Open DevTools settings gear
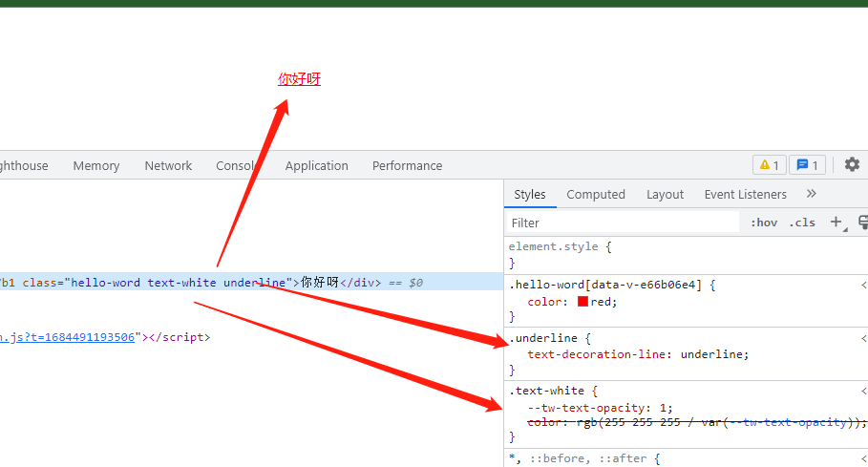This screenshot has height=467, width=868. pos(852,164)
